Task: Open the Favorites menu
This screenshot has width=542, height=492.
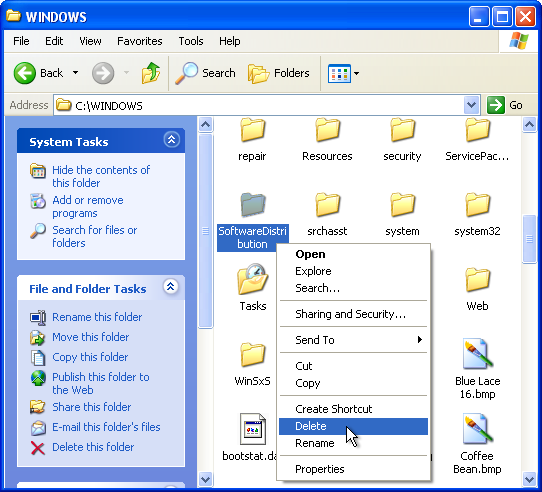Action: pos(140,41)
